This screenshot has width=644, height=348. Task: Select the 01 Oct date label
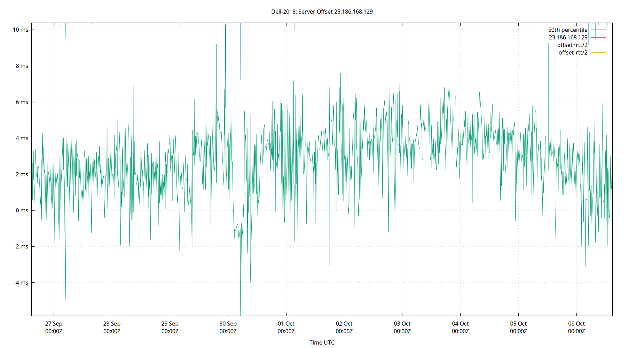(286, 323)
